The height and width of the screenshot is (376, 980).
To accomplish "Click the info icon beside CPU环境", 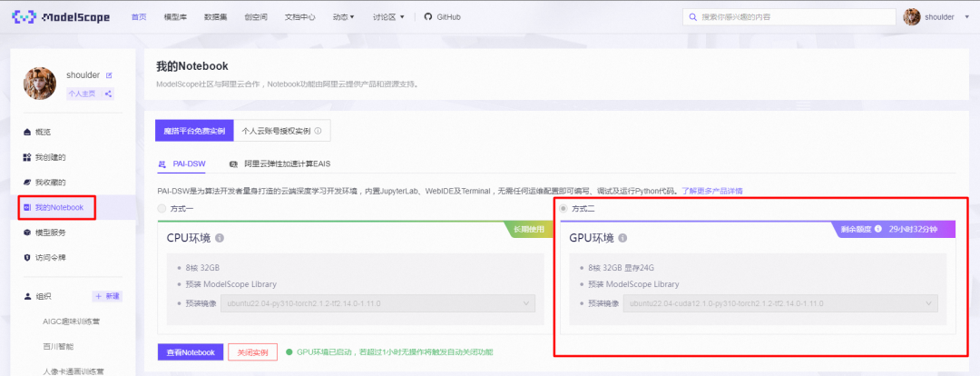I will coord(220,238).
